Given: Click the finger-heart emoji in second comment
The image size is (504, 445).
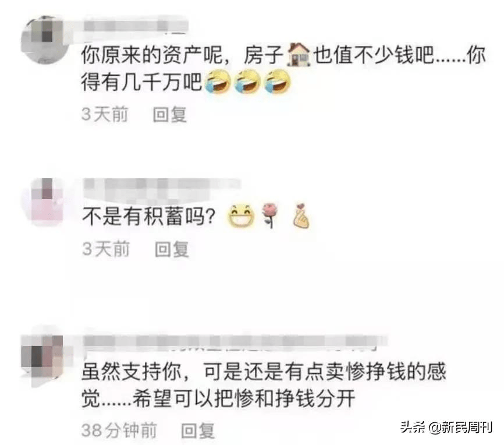Looking at the screenshot, I should (x=301, y=216).
